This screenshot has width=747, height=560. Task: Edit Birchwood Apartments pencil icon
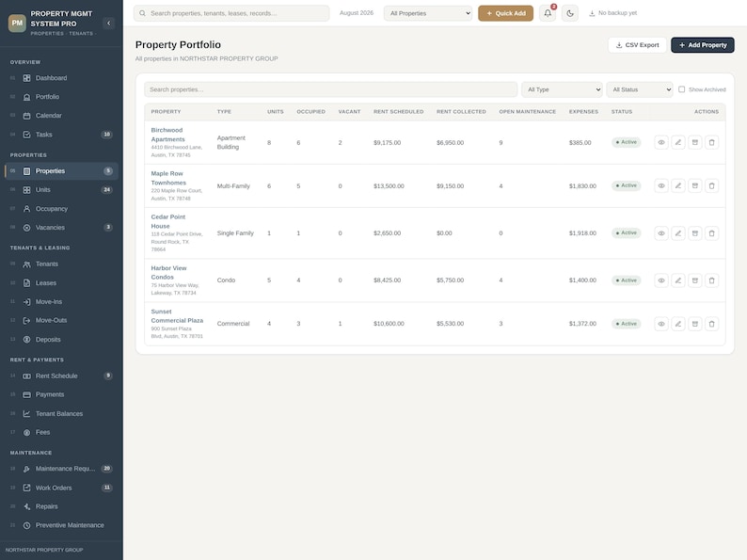point(678,142)
